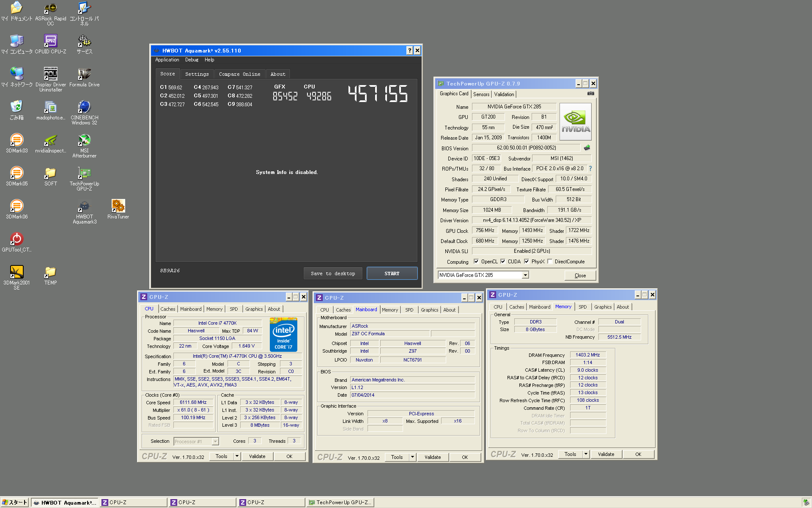Viewport: 812px width, 508px height.
Task: Open Graphics tab in Mainboard CPU-Z window
Action: (430, 310)
